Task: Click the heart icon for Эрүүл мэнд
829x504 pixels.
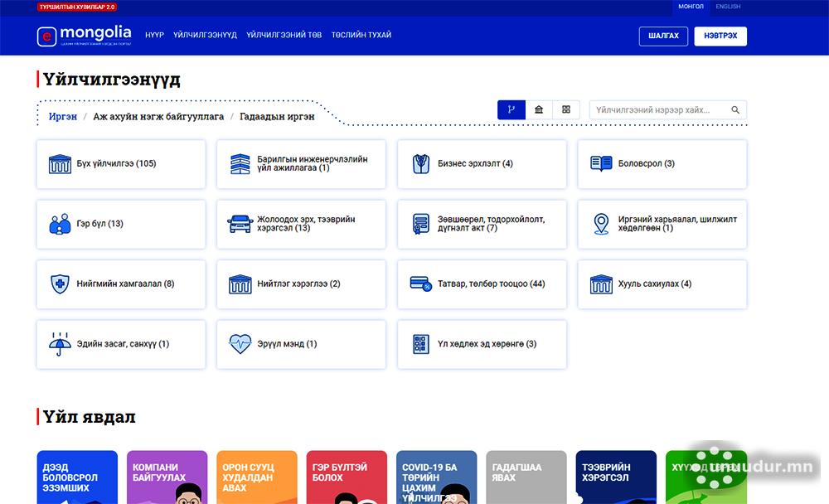Action: click(x=240, y=344)
